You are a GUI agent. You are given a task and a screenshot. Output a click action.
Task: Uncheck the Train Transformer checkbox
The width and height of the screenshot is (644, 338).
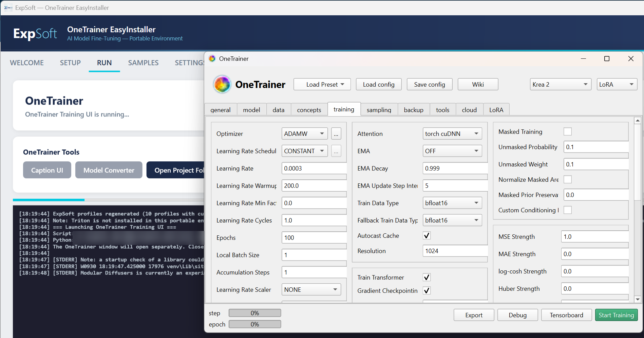427,277
